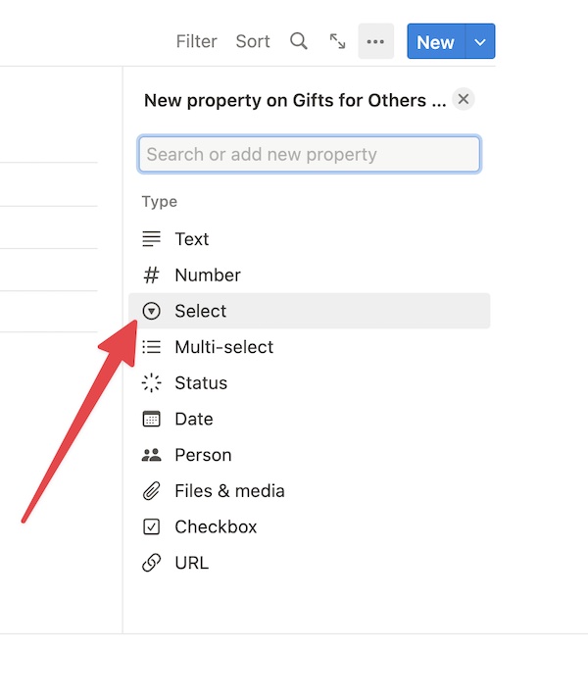Click the Sort button
Screen dimensions: 588x700
coord(253,41)
